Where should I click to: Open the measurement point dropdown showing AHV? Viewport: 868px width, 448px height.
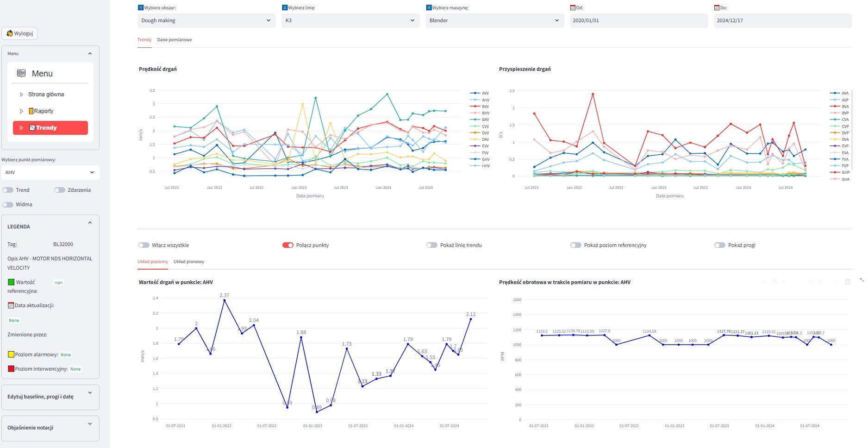point(50,172)
